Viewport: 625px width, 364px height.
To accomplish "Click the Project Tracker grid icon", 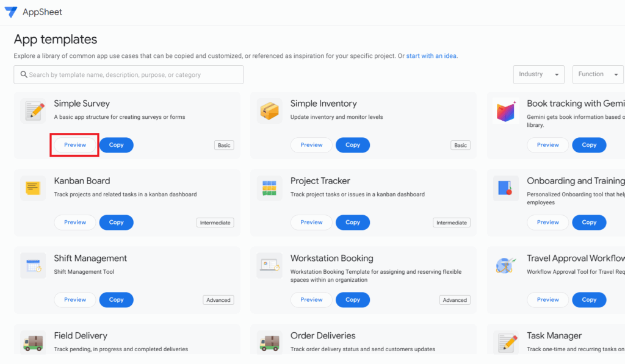I will click(269, 188).
